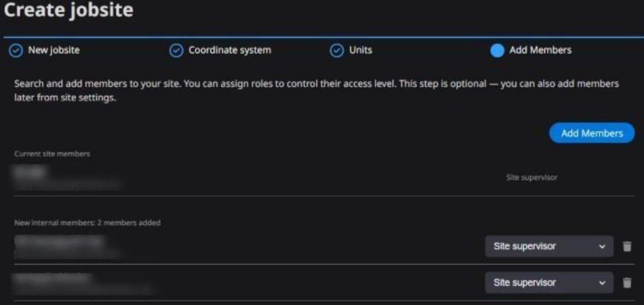This screenshot has height=305, width=644.
Task: Click the Add Members step circle indicator
Action: click(x=497, y=51)
